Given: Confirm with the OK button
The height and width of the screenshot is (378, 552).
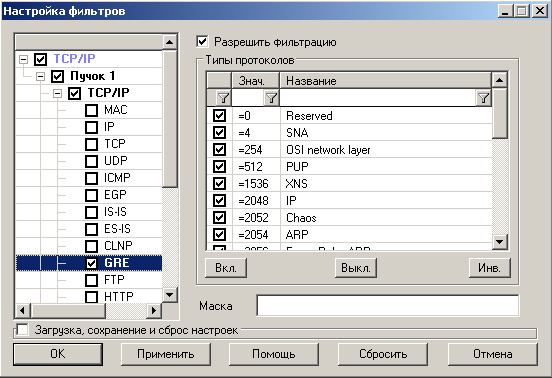Looking at the screenshot, I should [x=58, y=354].
